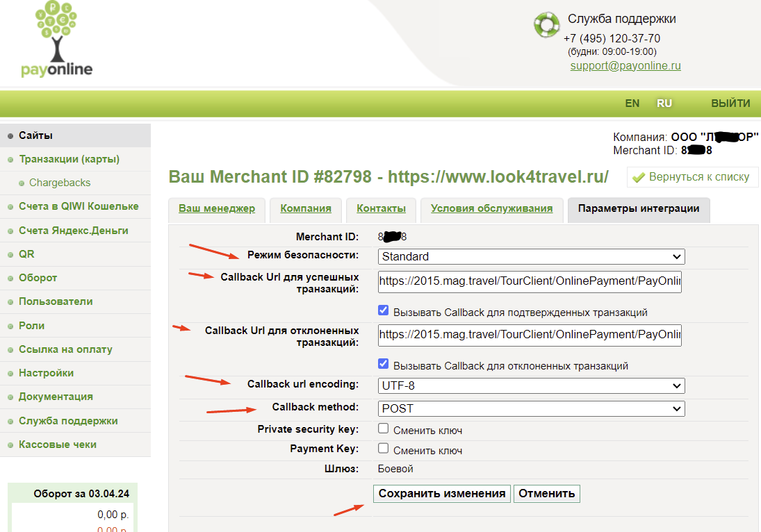Open Счета в QIWI Кошельке

coord(75,206)
